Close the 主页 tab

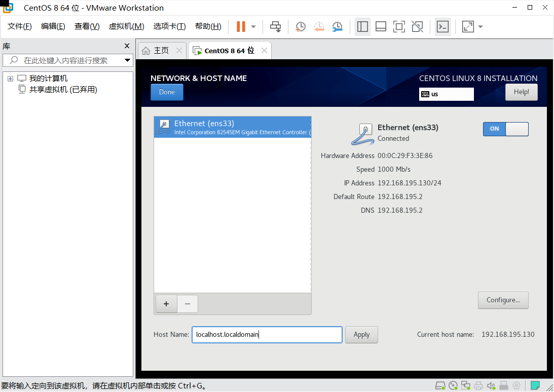[179, 51]
